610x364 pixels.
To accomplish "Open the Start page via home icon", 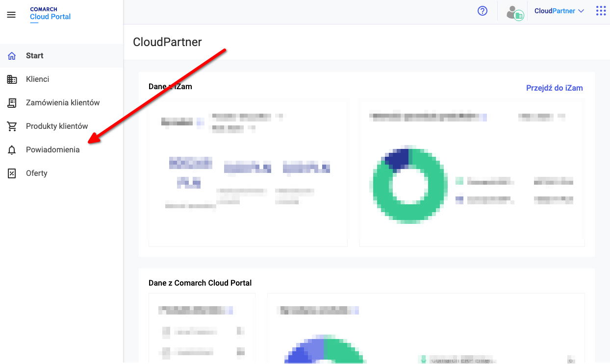I will 12,56.
